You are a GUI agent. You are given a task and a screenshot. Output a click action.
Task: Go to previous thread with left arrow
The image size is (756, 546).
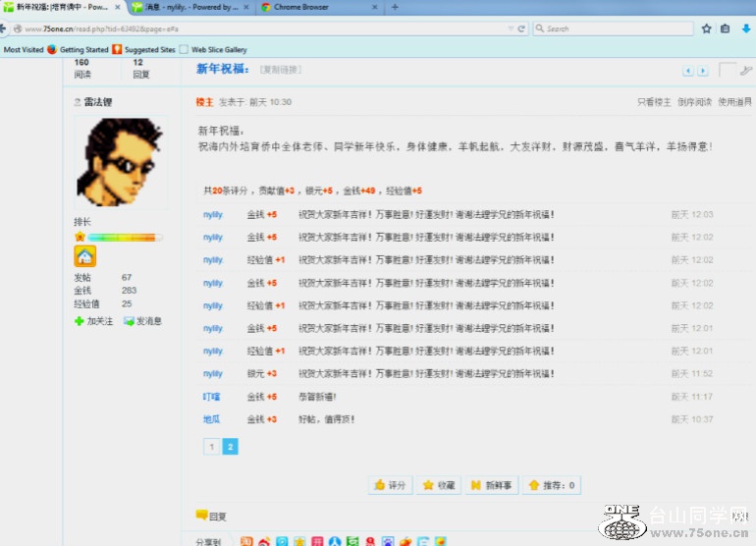coord(688,71)
